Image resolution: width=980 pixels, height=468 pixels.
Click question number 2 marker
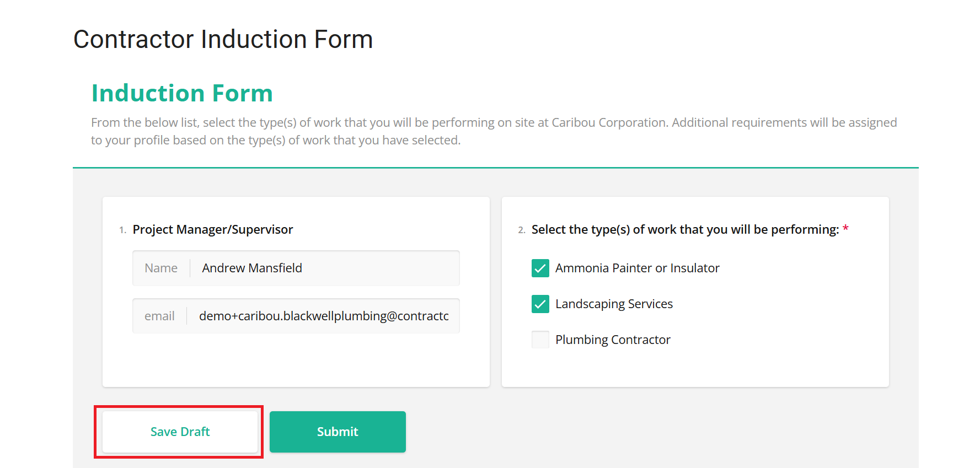(x=521, y=230)
